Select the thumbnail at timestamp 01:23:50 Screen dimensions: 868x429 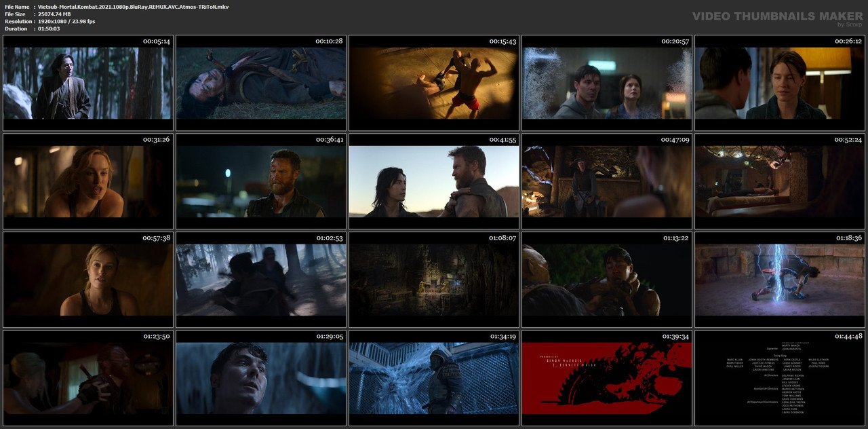click(x=88, y=378)
